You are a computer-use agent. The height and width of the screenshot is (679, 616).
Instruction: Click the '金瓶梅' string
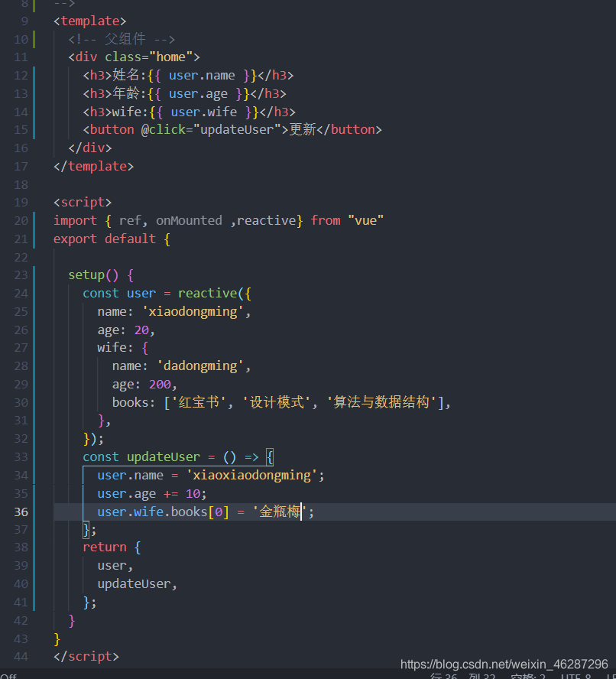click(280, 512)
